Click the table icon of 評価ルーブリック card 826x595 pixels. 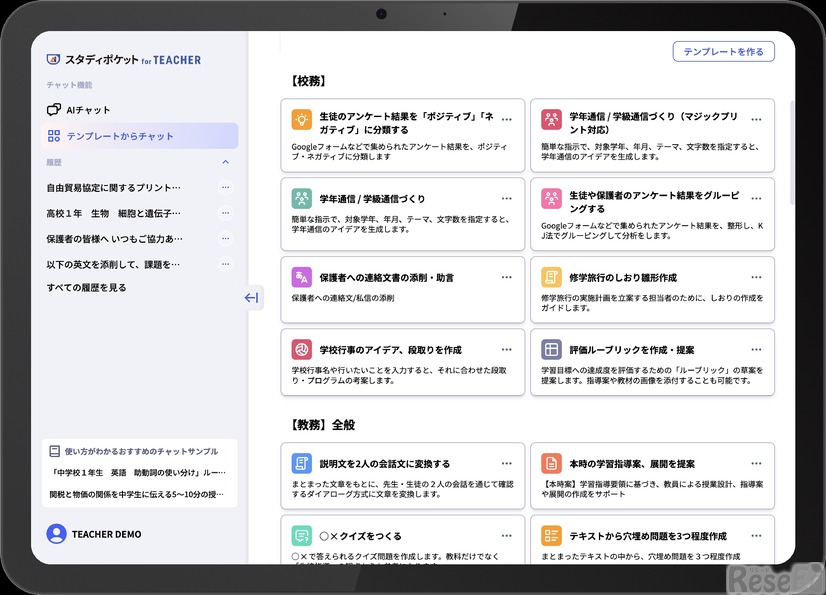(x=552, y=349)
